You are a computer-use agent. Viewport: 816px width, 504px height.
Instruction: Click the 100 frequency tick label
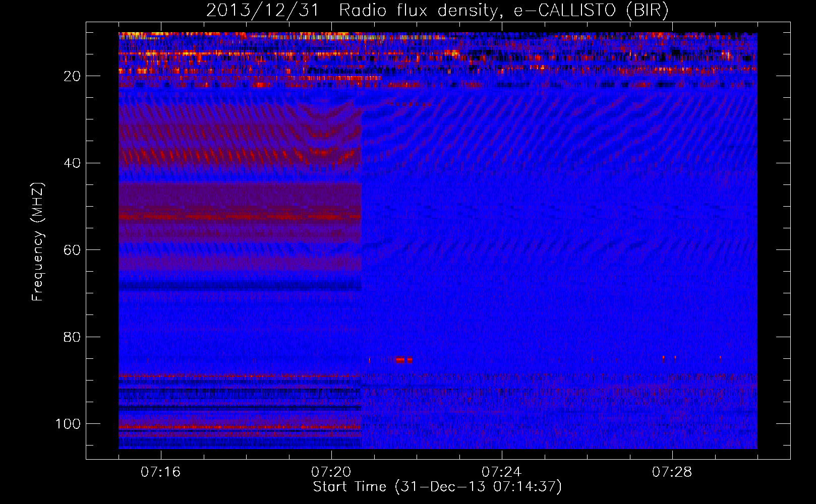click(68, 424)
